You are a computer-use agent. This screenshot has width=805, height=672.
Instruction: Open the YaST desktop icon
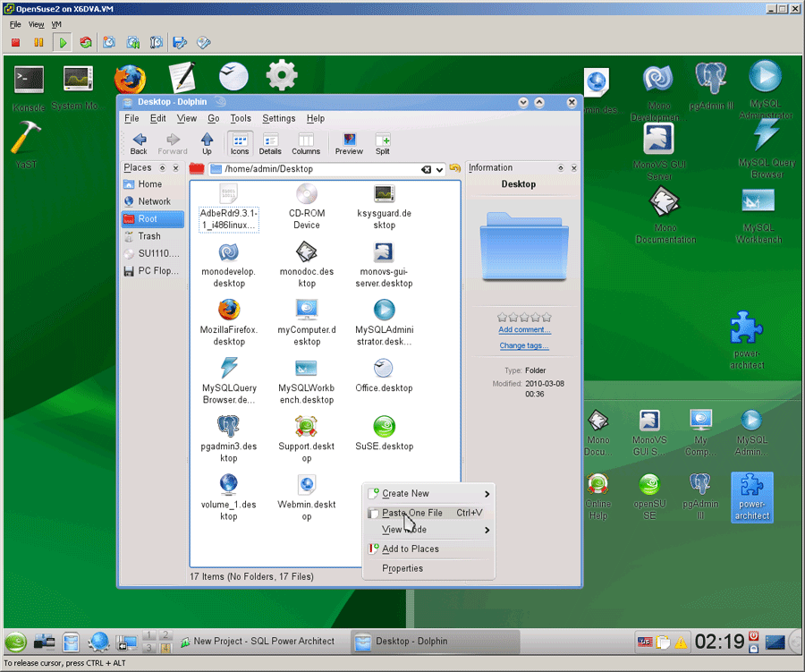25,145
